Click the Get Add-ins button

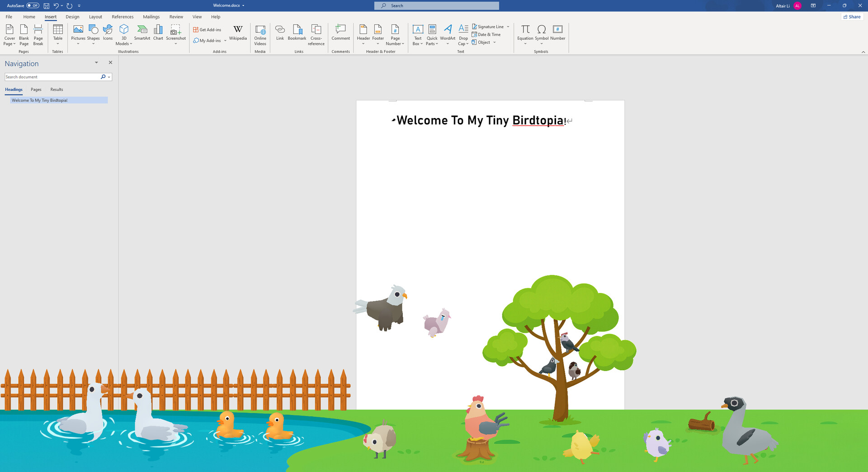[208, 30]
